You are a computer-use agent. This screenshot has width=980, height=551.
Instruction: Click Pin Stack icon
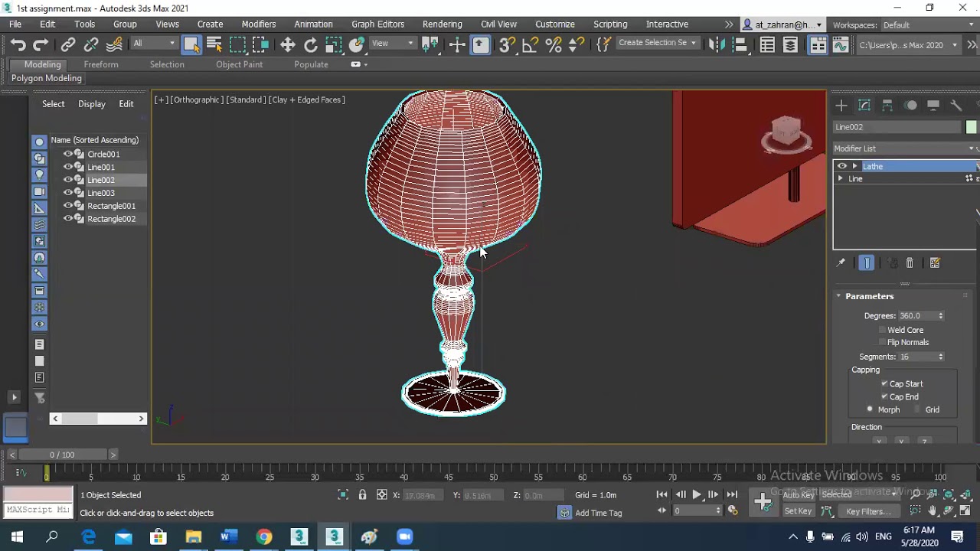(841, 263)
